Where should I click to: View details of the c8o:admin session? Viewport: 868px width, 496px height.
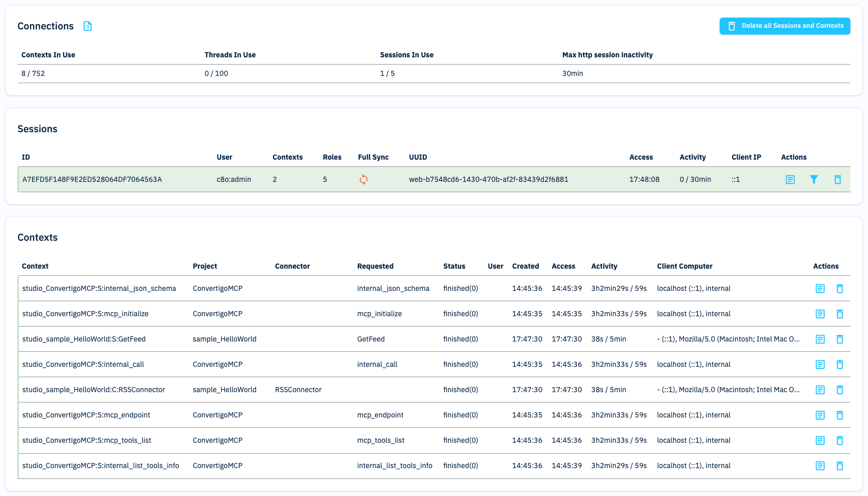pyautogui.click(x=790, y=180)
